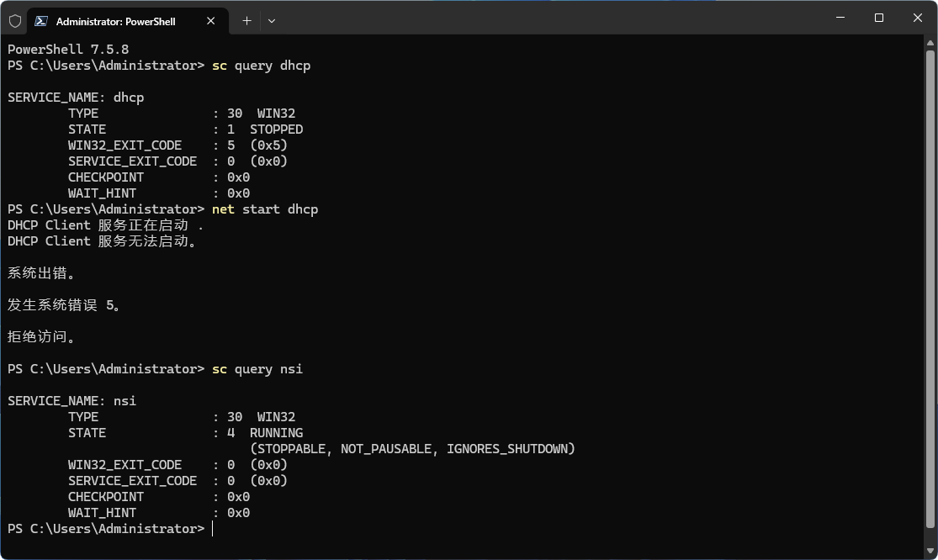The image size is (938, 560).
Task: Close the Administrator: PowerShell tab
Action: coord(210,21)
